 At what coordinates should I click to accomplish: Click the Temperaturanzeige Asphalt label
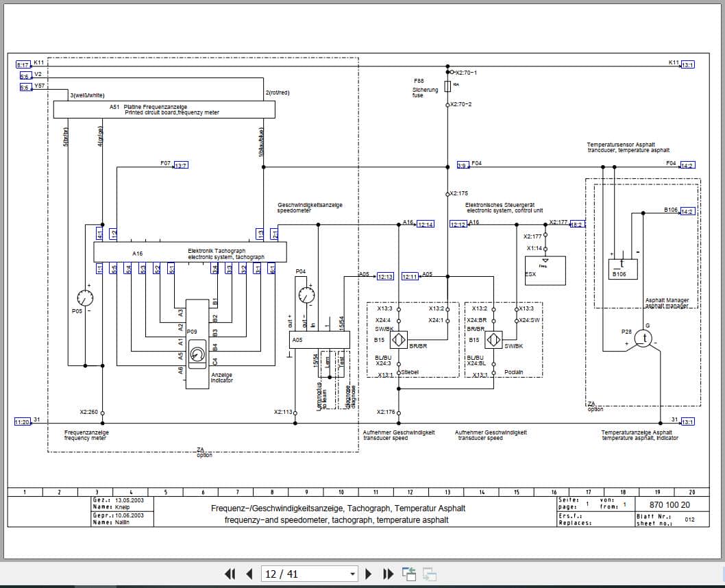[x=639, y=435]
